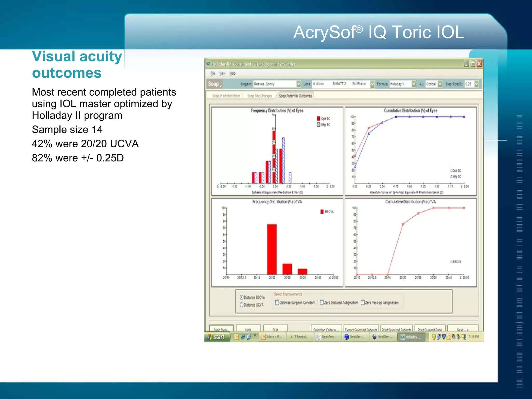Click the Holladay taskbar window button

tap(411, 337)
